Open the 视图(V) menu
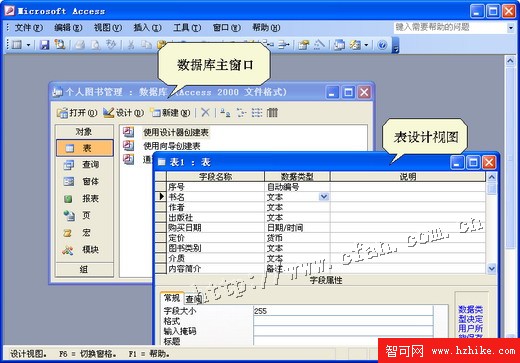 (x=108, y=27)
